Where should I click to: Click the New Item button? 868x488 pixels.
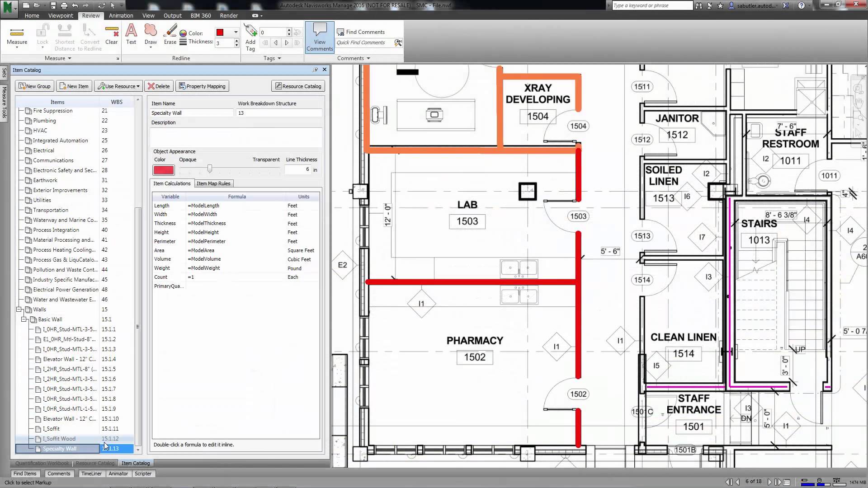75,86
